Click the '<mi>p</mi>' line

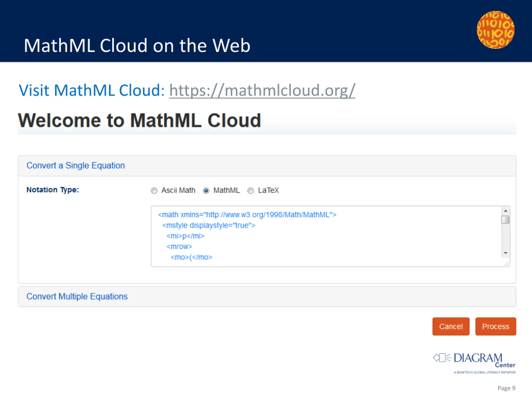(185, 236)
